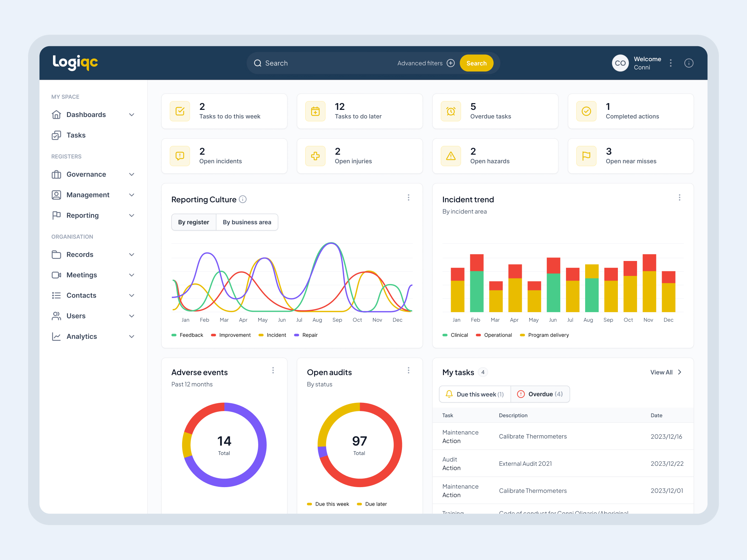747x560 pixels.
Task: Expand the Dashboards menu
Action: pos(132,114)
